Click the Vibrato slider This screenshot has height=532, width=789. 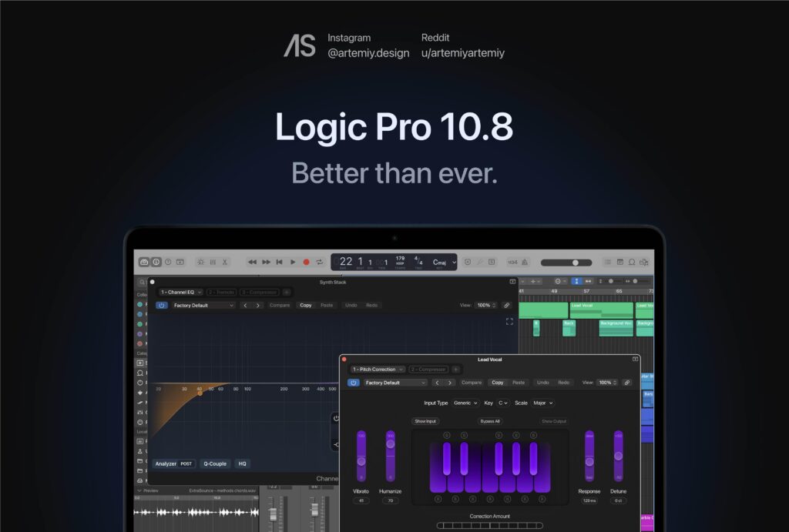coord(361,460)
